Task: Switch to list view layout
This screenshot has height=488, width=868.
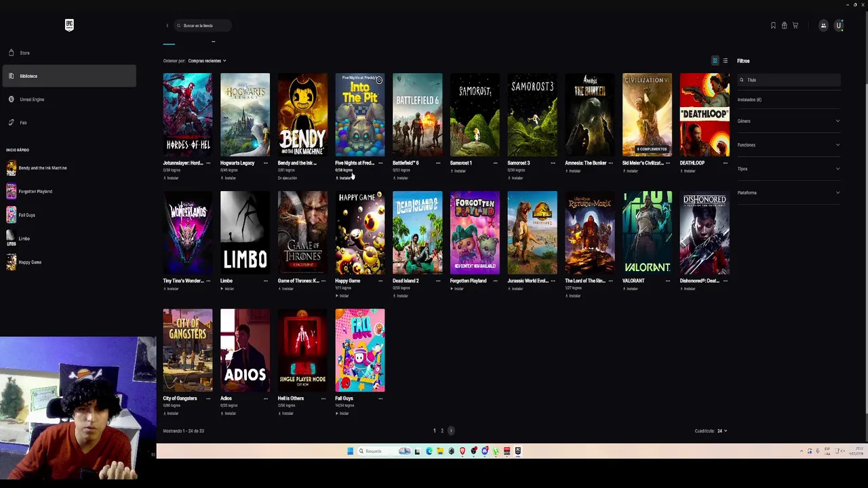Action: coord(725,61)
